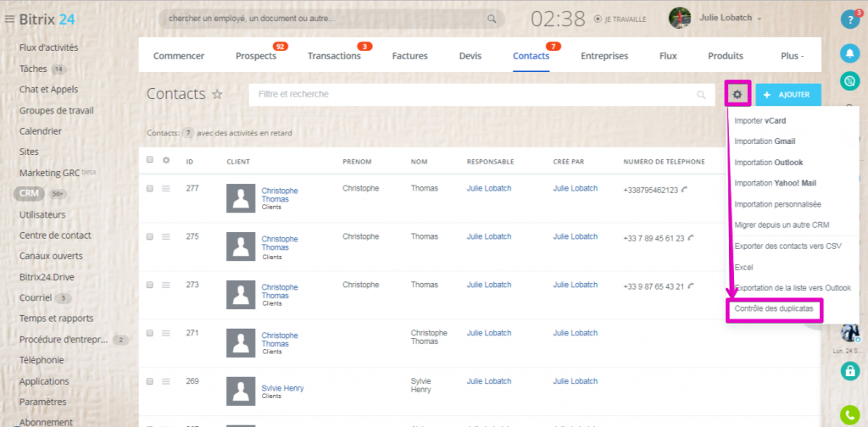Expand the Julie Lobatch user dropdown
The width and height of the screenshot is (868, 427).
coord(759,19)
